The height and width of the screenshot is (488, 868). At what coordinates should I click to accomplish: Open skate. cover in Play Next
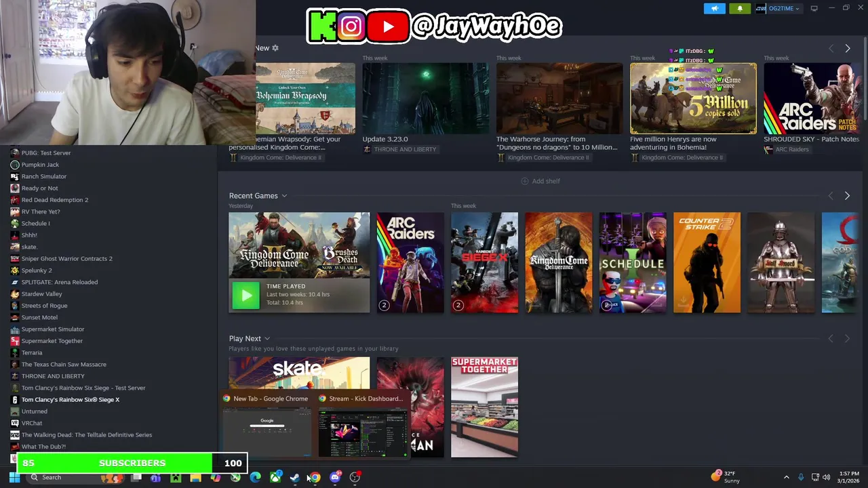coord(299,374)
